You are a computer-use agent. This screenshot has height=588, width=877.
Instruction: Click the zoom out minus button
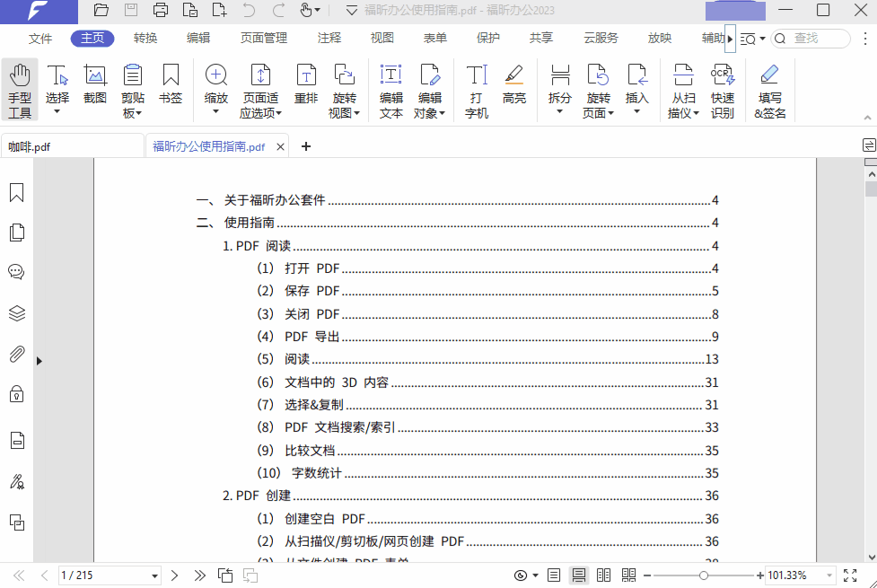coord(647,575)
